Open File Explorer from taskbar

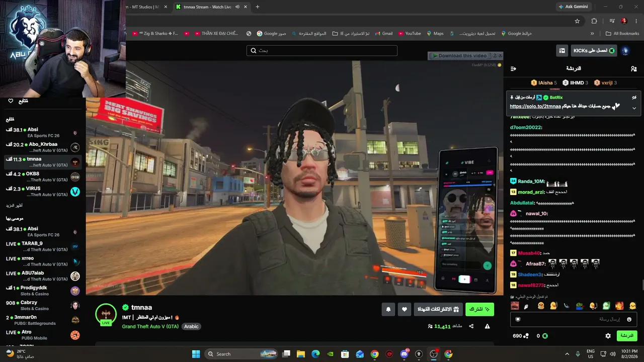301,354
